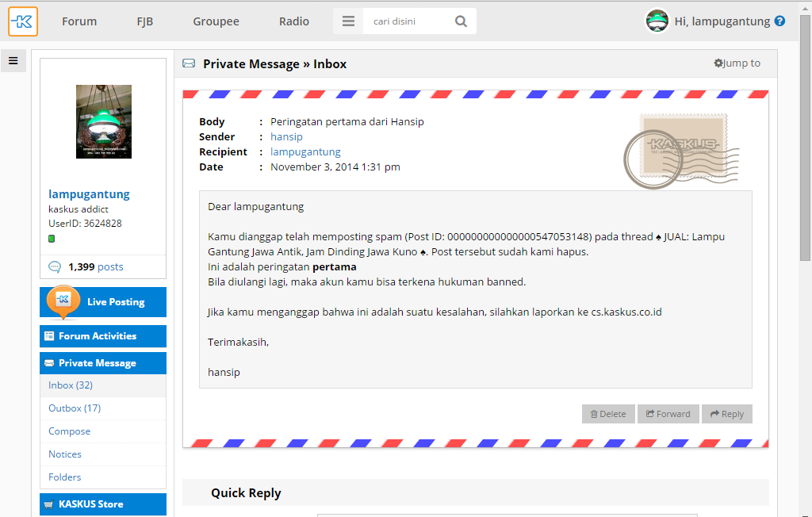Forward this private message
812x517 pixels.
[x=668, y=414]
